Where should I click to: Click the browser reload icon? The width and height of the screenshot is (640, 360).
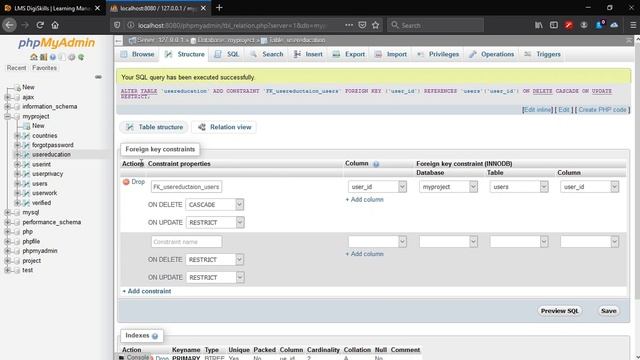(40, 25)
